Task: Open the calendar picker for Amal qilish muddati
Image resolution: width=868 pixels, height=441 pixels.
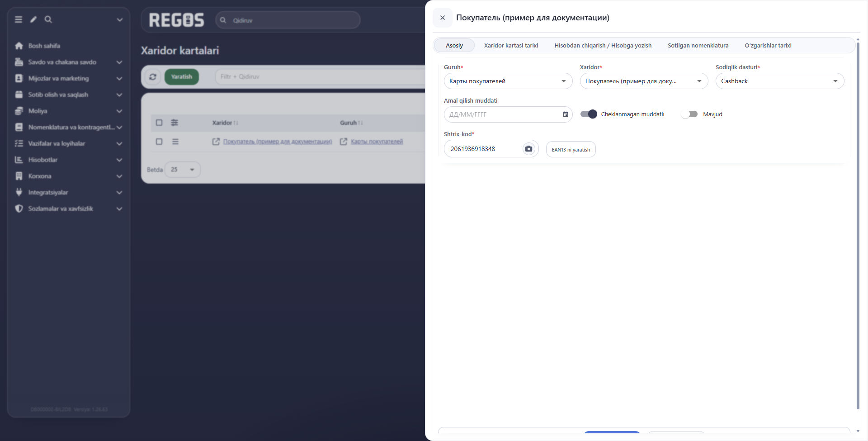Action: (565, 114)
